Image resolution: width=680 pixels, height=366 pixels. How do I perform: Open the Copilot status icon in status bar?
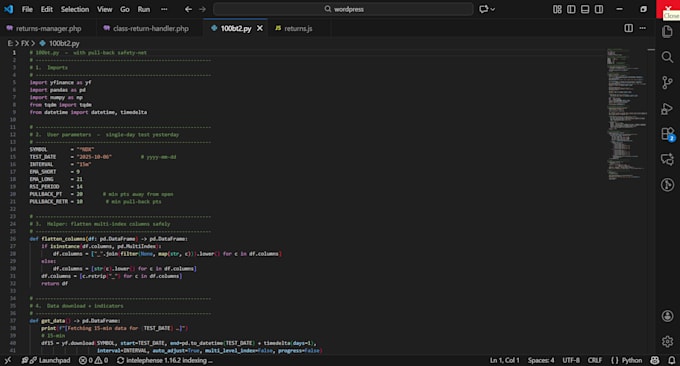(654, 360)
